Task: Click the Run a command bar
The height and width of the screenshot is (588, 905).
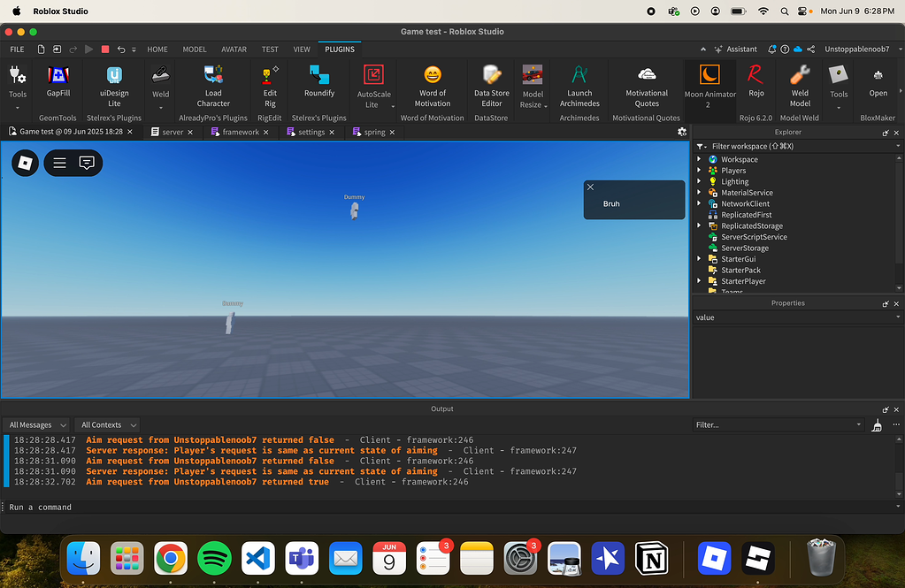Action: [450, 508]
